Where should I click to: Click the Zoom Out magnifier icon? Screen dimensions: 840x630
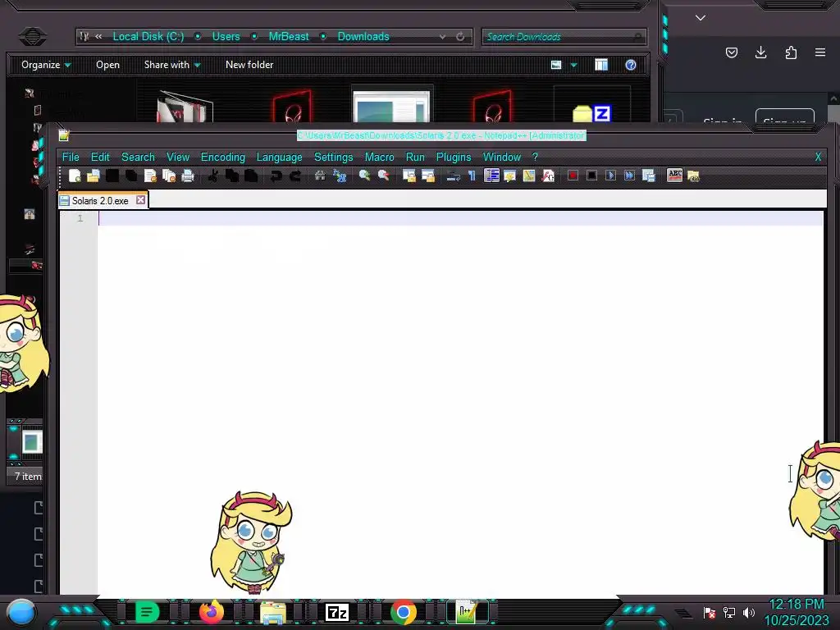tap(384, 176)
